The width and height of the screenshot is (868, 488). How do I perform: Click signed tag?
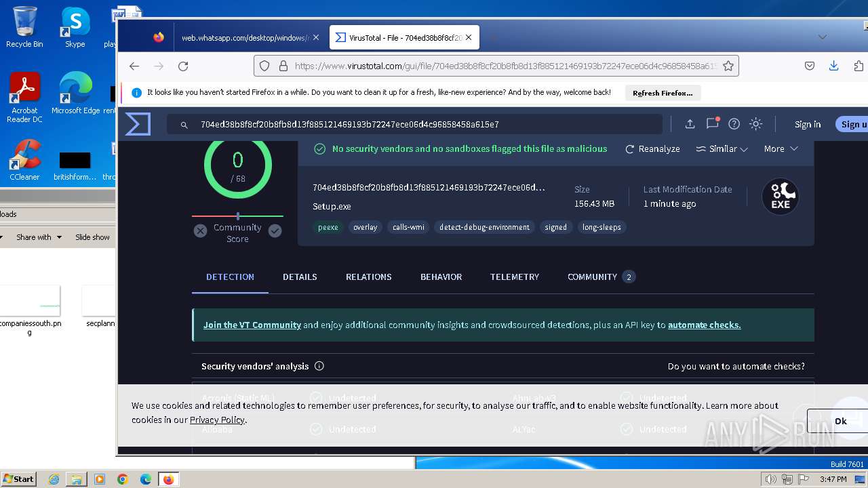click(555, 227)
